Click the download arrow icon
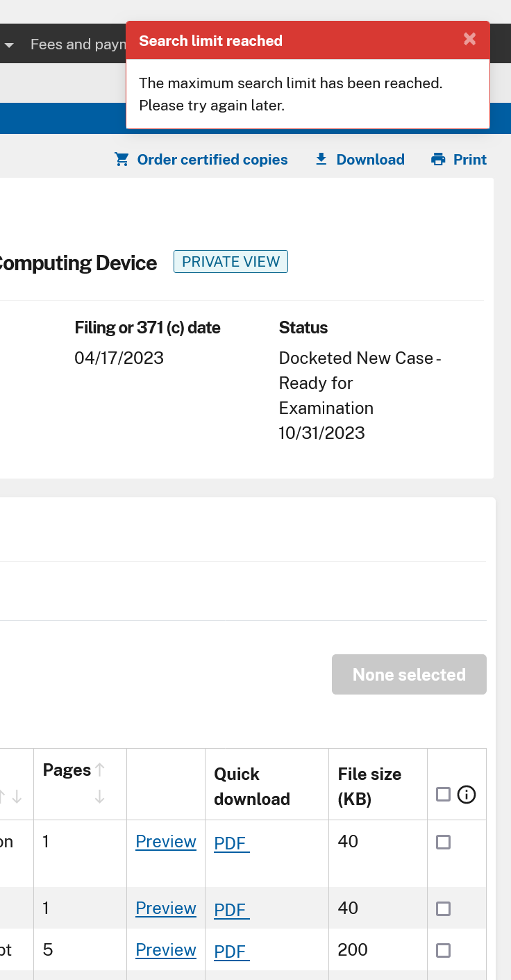511x980 pixels. tap(321, 160)
